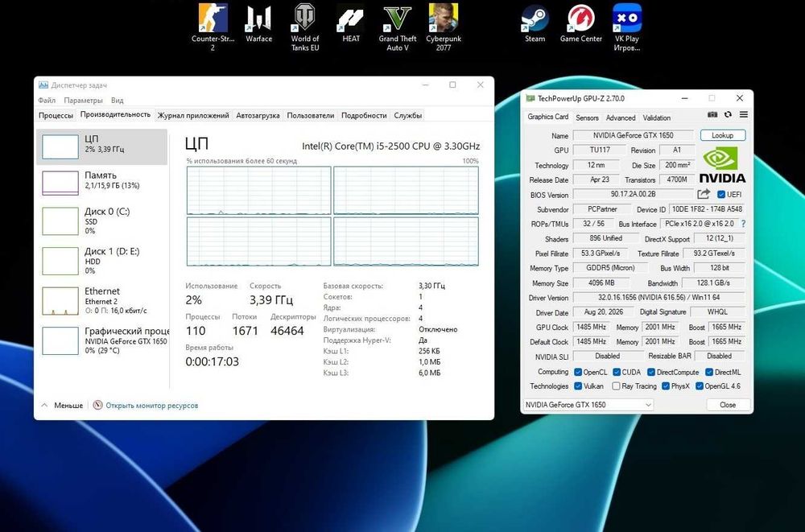The height and width of the screenshot is (532, 805).
Task: Select GPU-Z Graphics Card tab
Action: 547,117
